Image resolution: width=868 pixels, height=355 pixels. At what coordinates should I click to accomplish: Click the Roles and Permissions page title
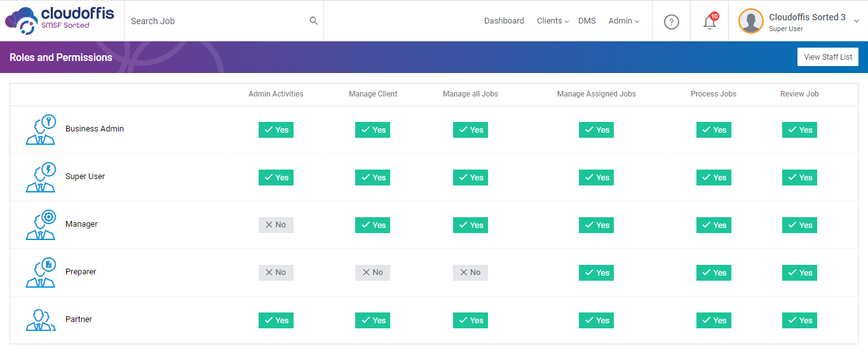[61, 57]
